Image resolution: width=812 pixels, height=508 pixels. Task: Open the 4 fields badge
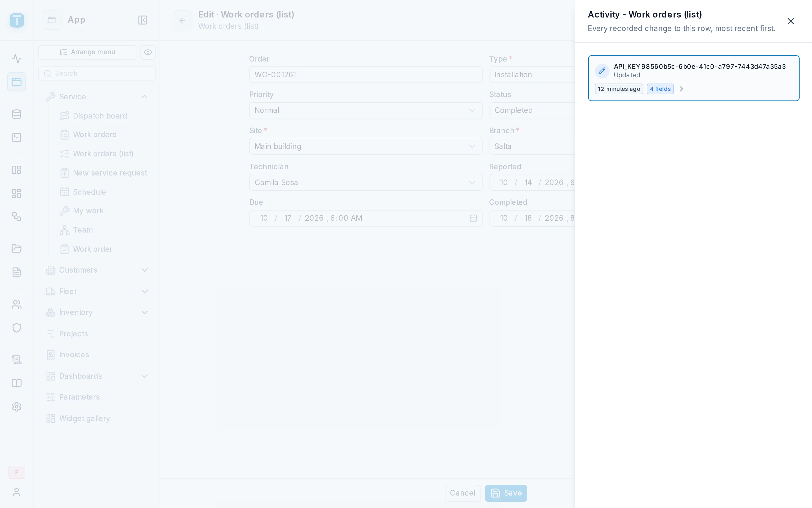coord(660,89)
